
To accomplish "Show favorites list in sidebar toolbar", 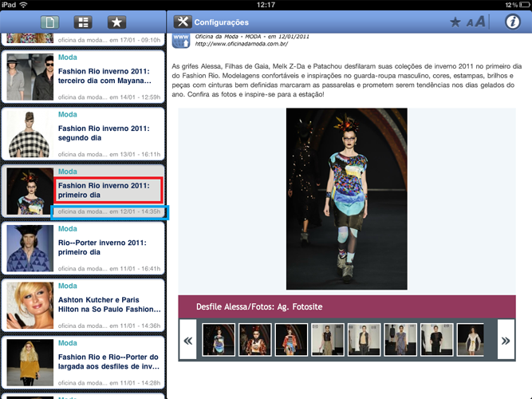I will 116,22.
